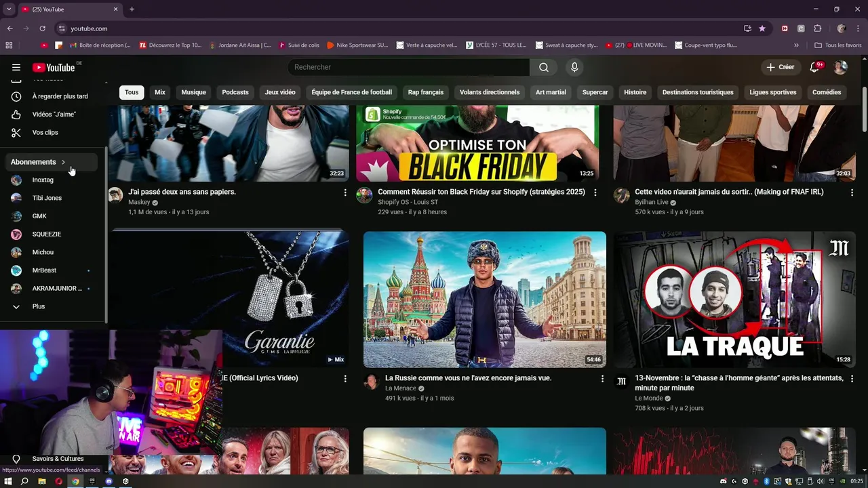Select the 'Mix' filter chip
The height and width of the screenshot is (488, 868).
[x=160, y=92]
